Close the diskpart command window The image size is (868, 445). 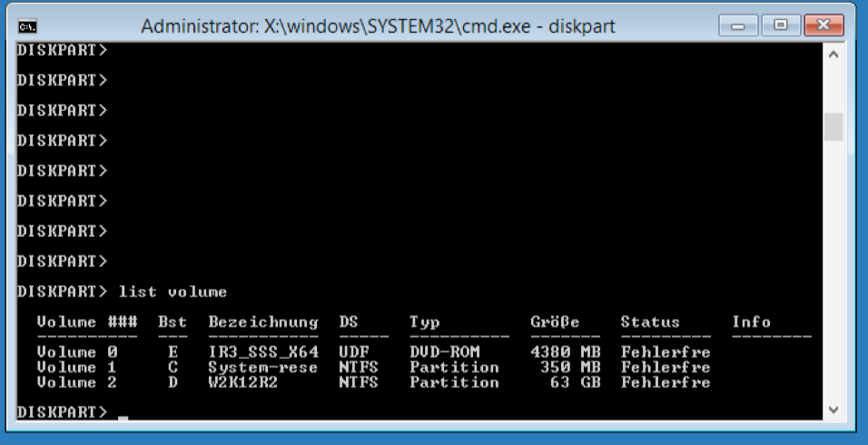[824, 25]
